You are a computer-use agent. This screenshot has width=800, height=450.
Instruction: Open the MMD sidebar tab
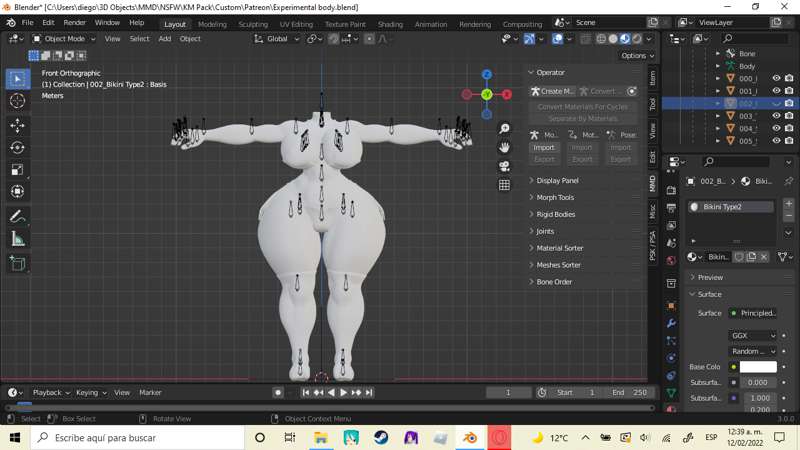[653, 184]
